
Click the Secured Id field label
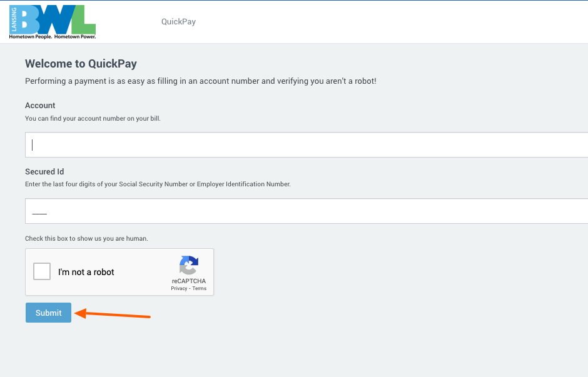click(44, 172)
